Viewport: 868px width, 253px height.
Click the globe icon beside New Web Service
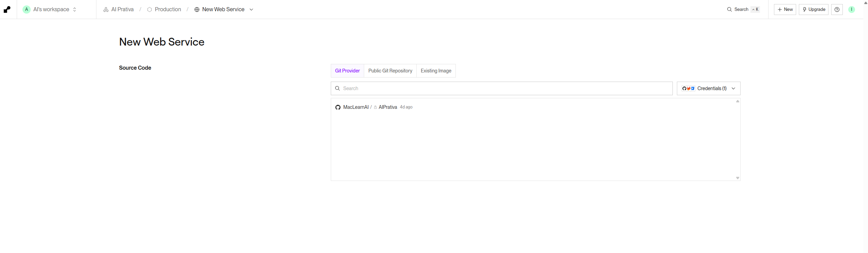pos(197,10)
